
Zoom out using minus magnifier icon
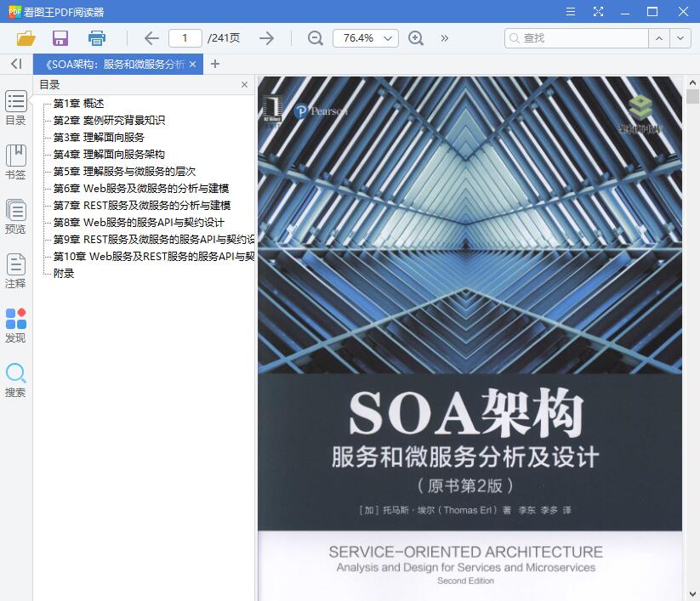coord(316,38)
